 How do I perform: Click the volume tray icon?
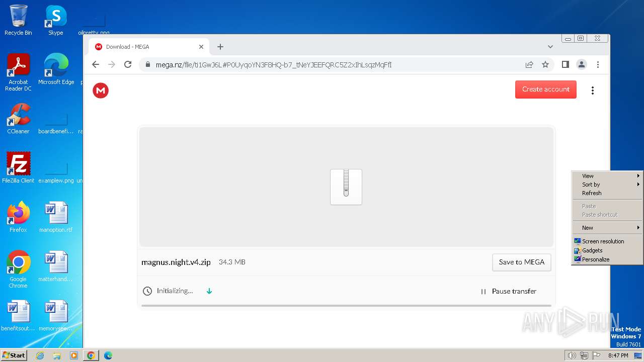click(x=572, y=355)
